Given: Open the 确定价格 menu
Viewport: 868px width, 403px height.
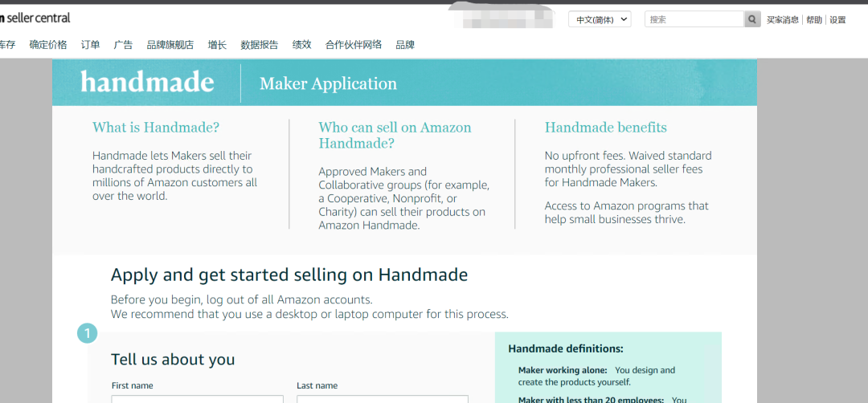Looking at the screenshot, I should click(x=48, y=45).
